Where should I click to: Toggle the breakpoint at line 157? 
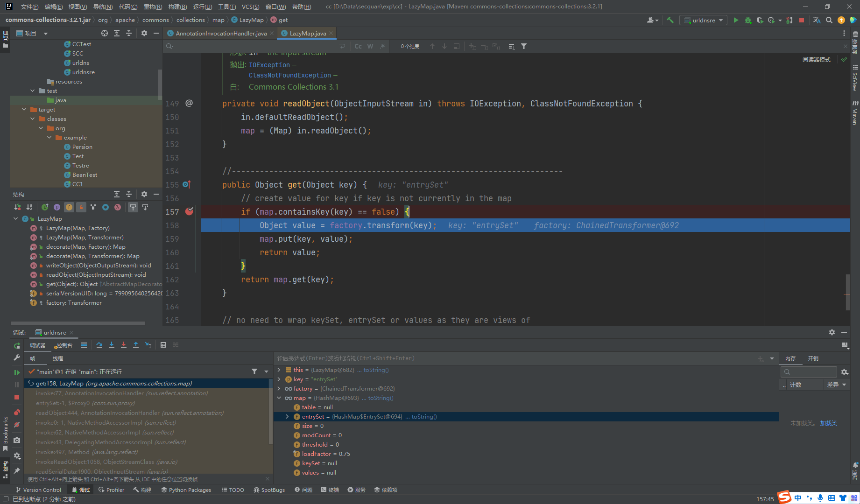coord(189,211)
